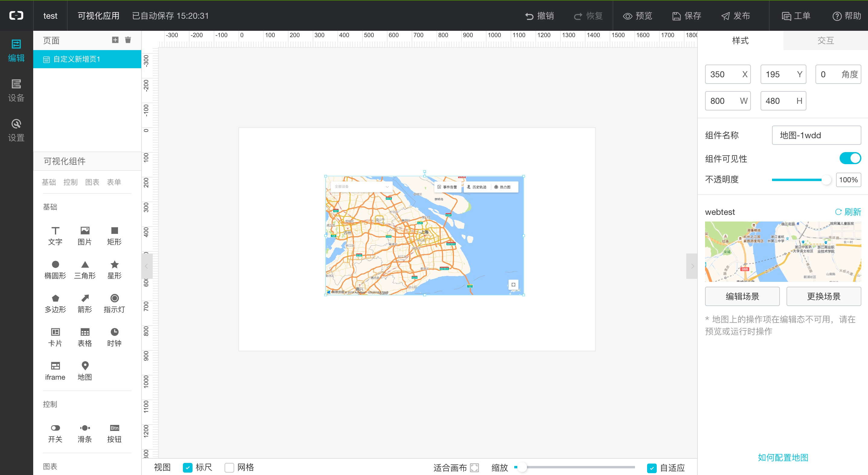Open the 设置 (Settings) sidebar section
This screenshot has width=868, height=475.
tap(16, 130)
